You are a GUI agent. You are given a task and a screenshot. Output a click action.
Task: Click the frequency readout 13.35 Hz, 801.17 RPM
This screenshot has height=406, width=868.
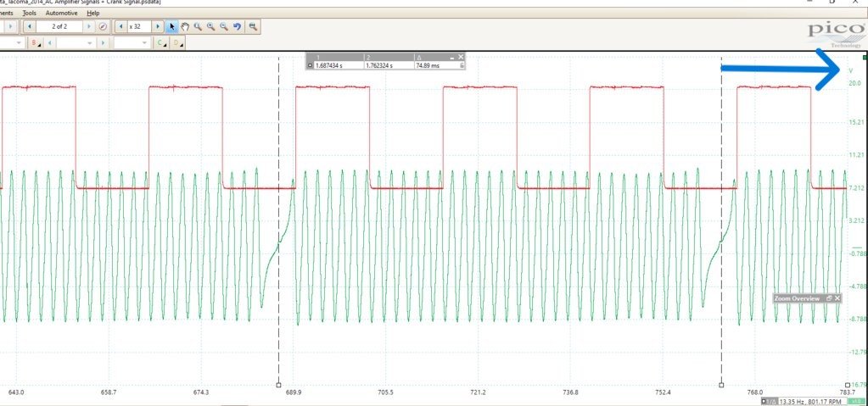(804, 402)
